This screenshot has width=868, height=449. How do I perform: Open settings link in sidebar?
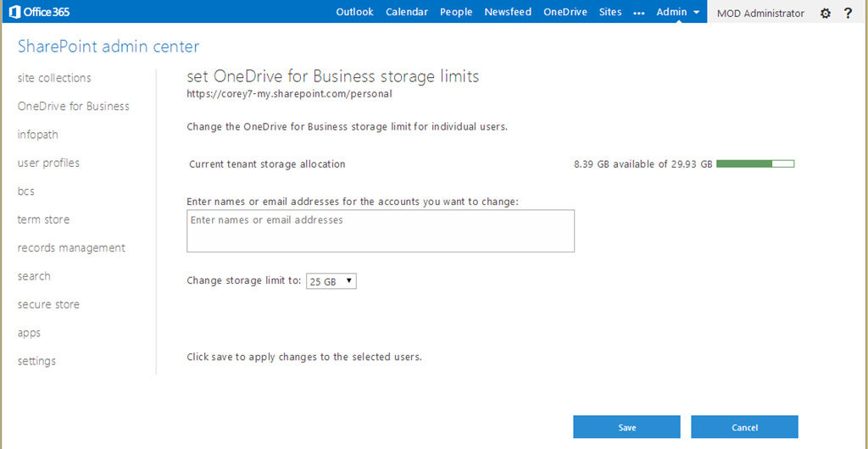tap(36, 361)
